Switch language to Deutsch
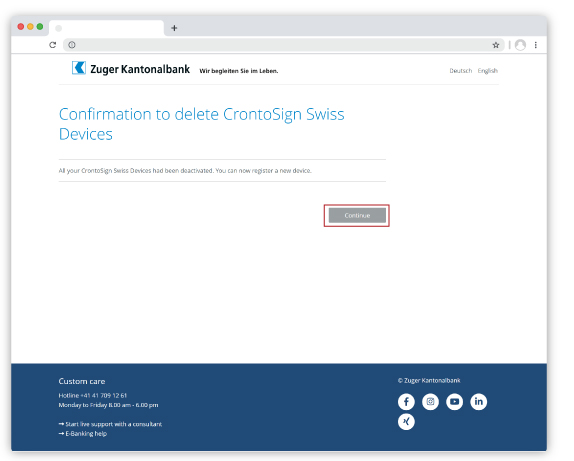 461,71
